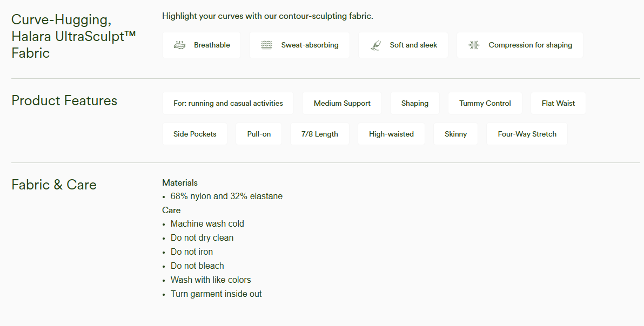The width and height of the screenshot is (644, 326).
Task: Click the Sweat-absorbing waves icon
Action: point(266,45)
